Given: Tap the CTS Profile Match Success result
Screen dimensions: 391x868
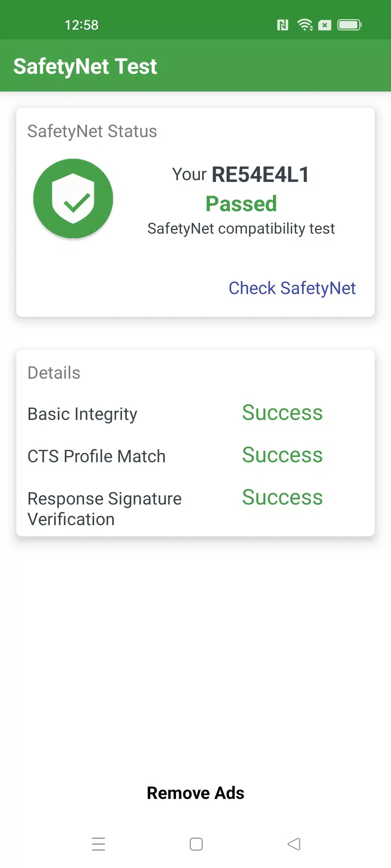Looking at the screenshot, I should tap(282, 455).
